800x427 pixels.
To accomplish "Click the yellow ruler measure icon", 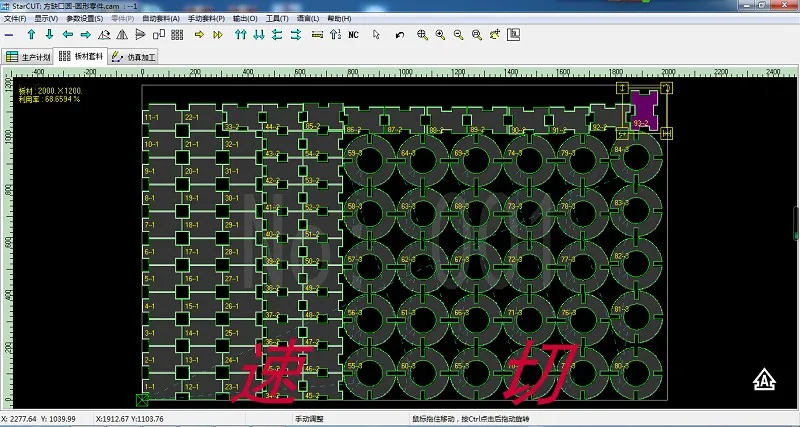I will point(318,34).
